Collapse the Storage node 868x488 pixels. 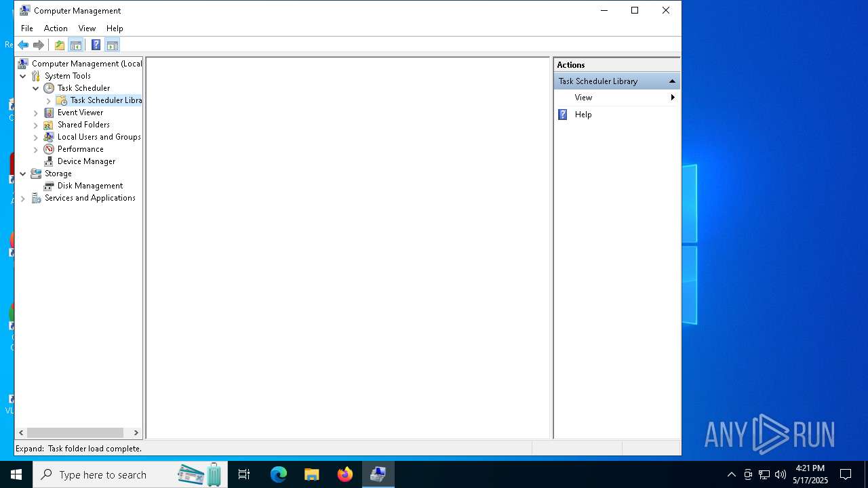(x=23, y=174)
